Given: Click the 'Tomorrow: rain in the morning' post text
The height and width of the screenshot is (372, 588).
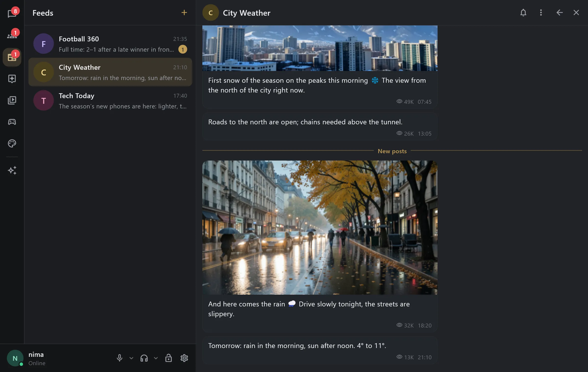Looking at the screenshot, I should pyautogui.click(x=297, y=346).
